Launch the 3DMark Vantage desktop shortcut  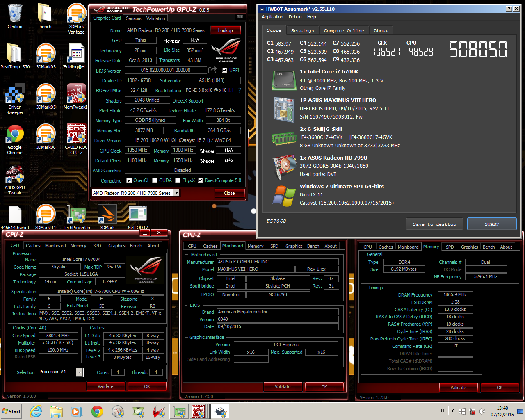[x=76, y=19]
